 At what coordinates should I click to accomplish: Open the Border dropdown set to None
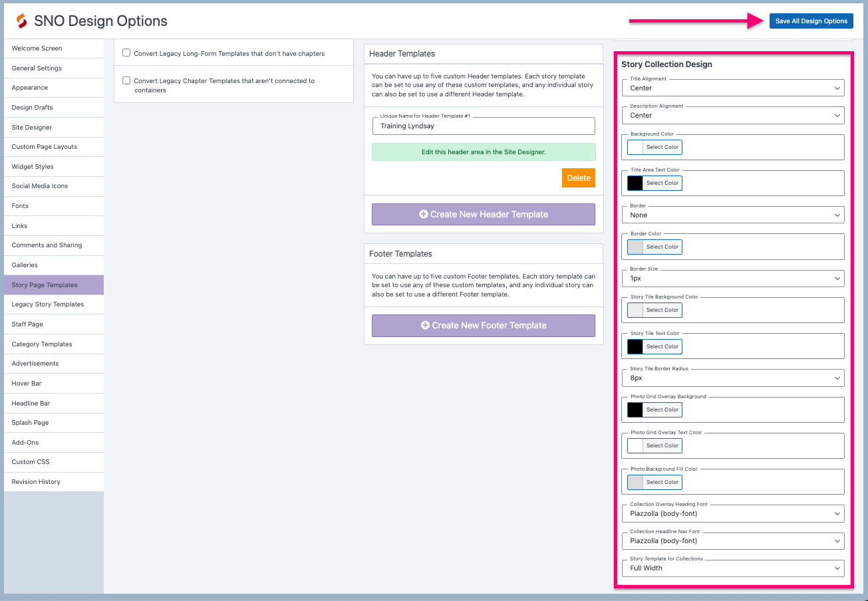coord(732,214)
